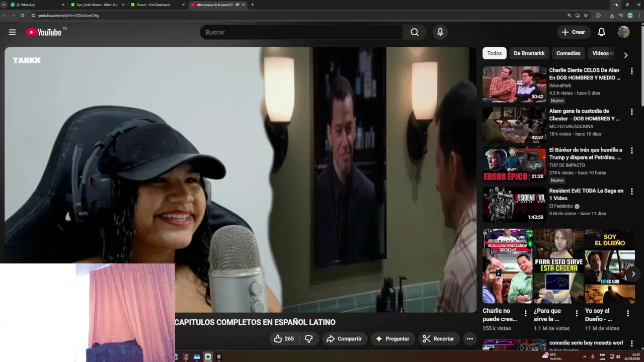
Task: Close the Stream - Kick Dashboard tab
Action: 183,5
